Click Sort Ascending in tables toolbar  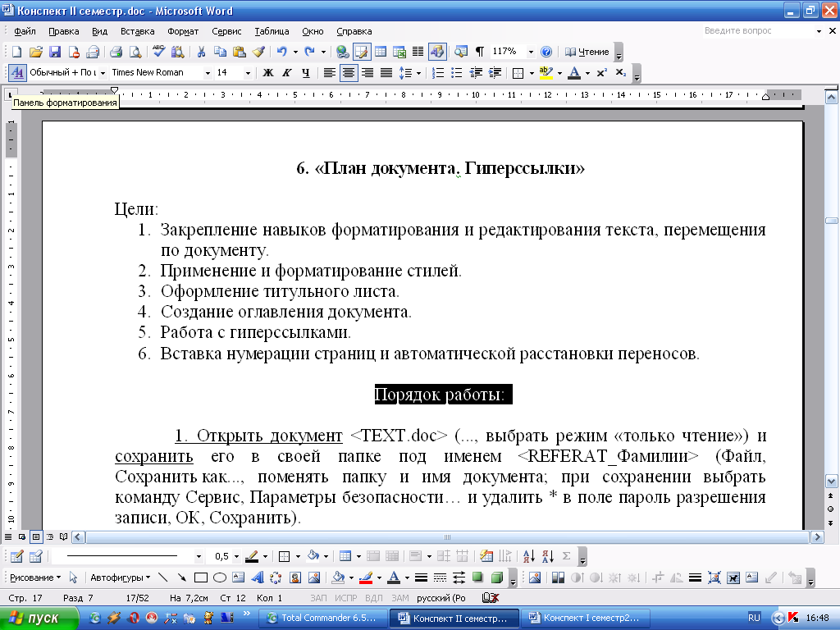(x=529, y=556)
